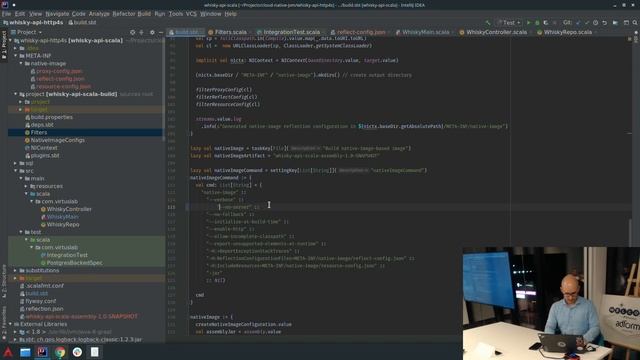The height and width of the screenshot is (360, 640).
Task: Click the locate-file target icon in Project panel
Action: [x=132, y=32]
